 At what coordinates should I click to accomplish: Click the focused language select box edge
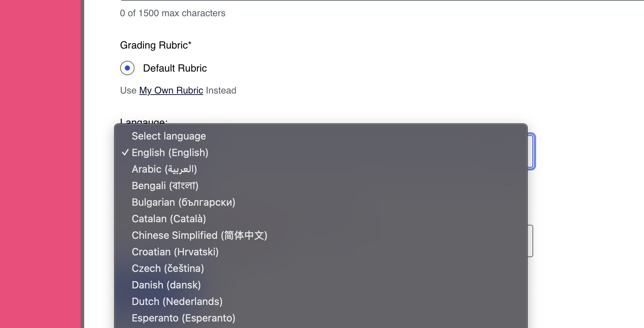[531, 151]
